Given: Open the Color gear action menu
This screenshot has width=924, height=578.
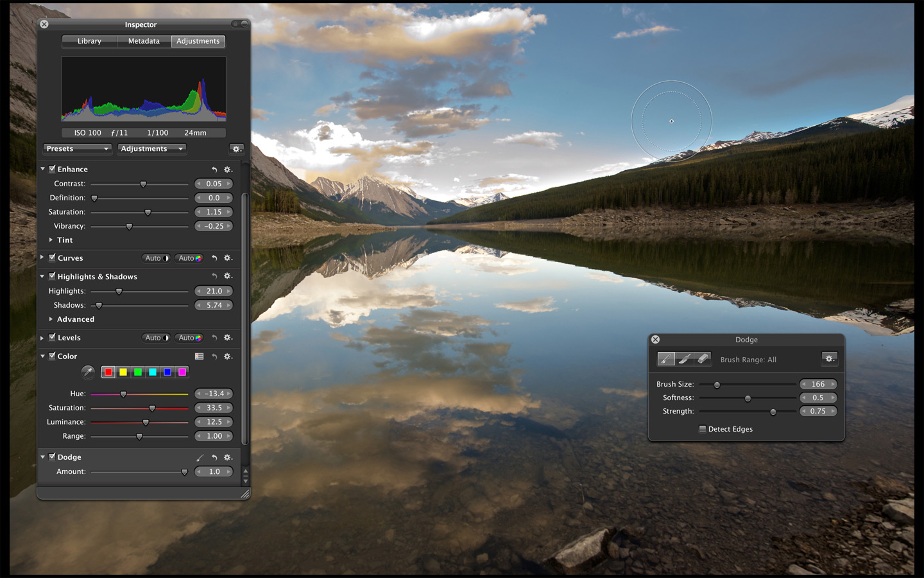Looking at the screenshot, I should (x=228, y=356).
